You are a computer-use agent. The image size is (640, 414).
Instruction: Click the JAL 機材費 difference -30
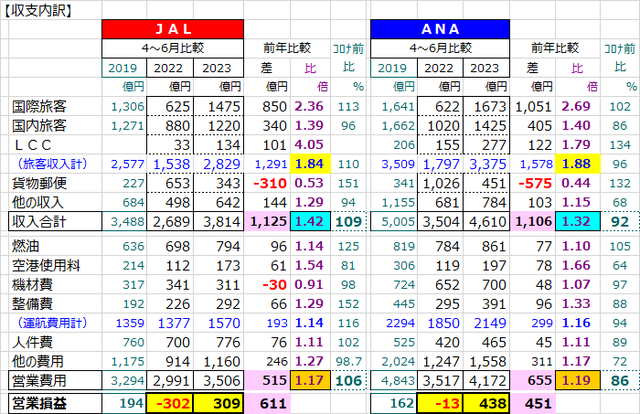[275, 285]
